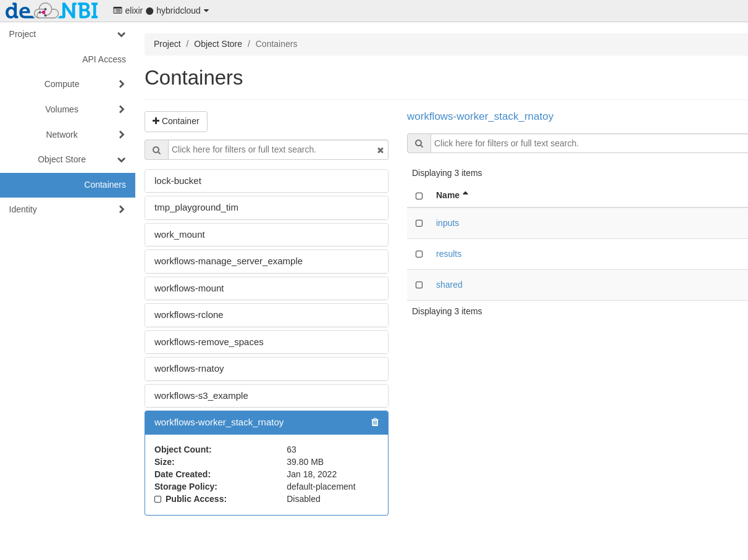The height and width of the screenshot is (560, 748).
Task: Delete the workflows-worker_stack_rnatoy container via trash icon
Action: (x=375, y=422)
